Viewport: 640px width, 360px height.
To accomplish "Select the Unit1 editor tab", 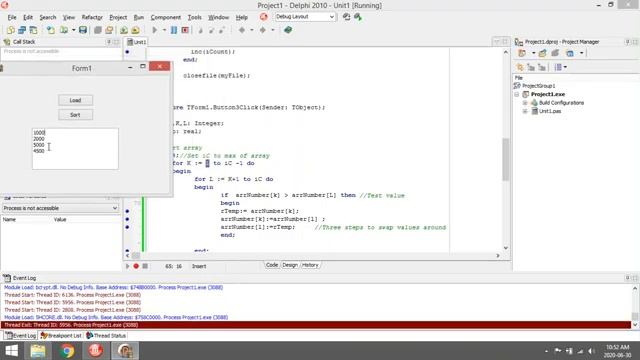I will pos(136,42).
